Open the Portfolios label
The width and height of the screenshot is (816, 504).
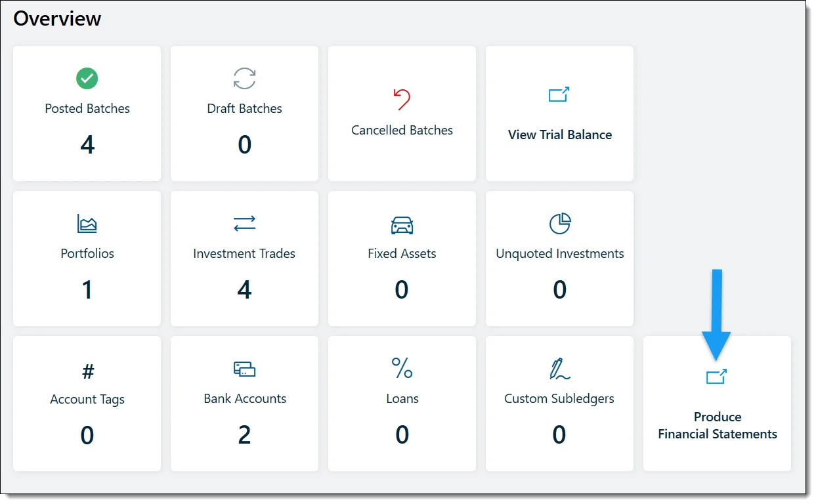click(87, 254)
